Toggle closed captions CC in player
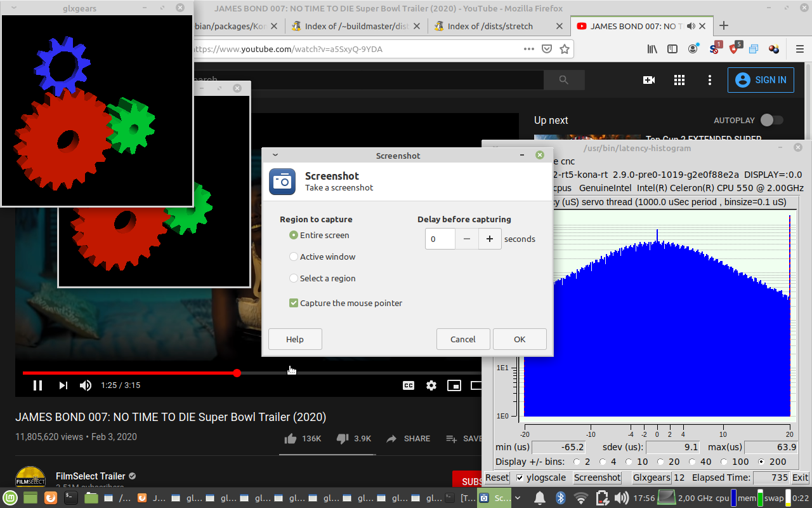The image size is (812, 508). 409,385
